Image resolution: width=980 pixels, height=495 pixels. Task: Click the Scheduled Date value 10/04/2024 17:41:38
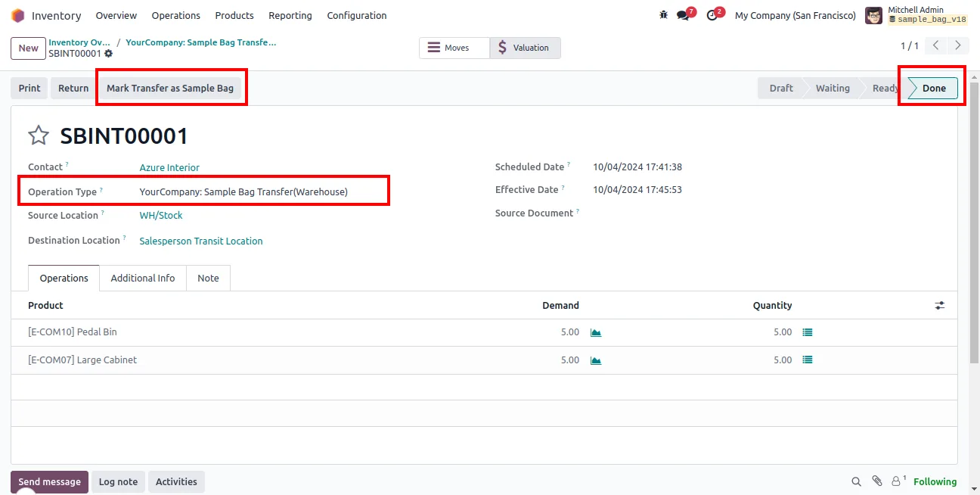pyautogui.click(x=637, y=167)
